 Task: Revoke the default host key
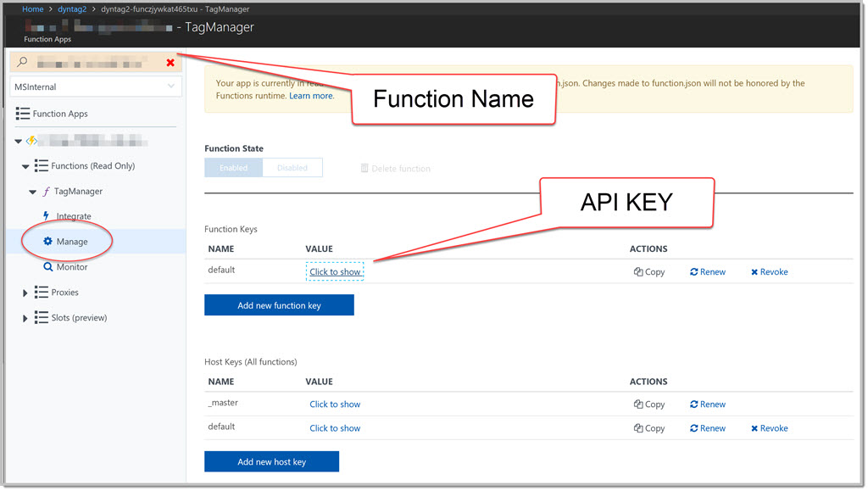point(770,428)
